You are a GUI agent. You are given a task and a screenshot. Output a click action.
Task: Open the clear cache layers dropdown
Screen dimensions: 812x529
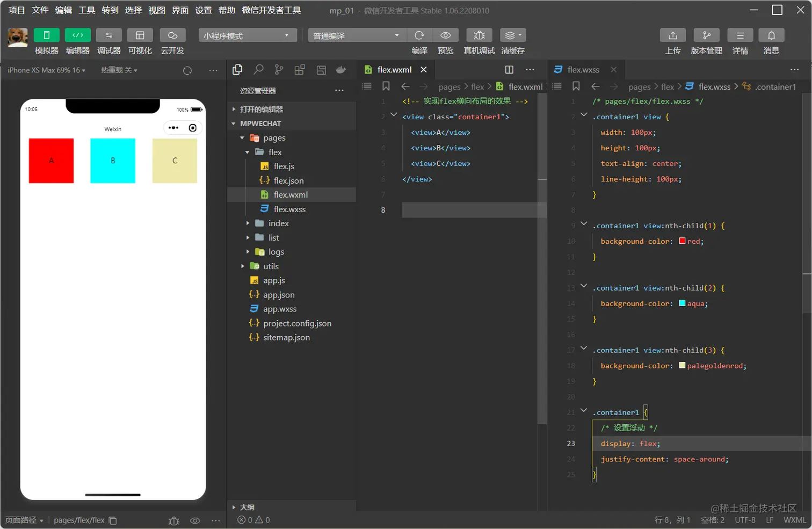point(513,35)
